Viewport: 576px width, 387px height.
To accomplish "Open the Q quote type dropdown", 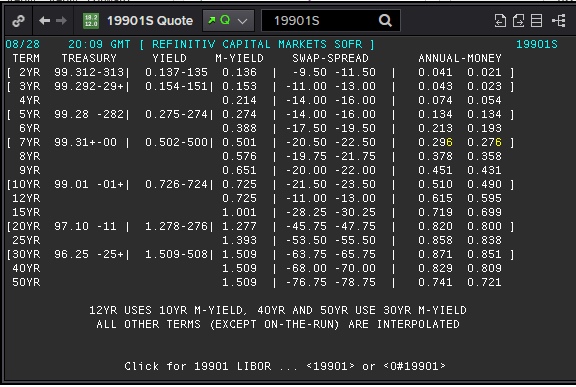I will 228,21.
